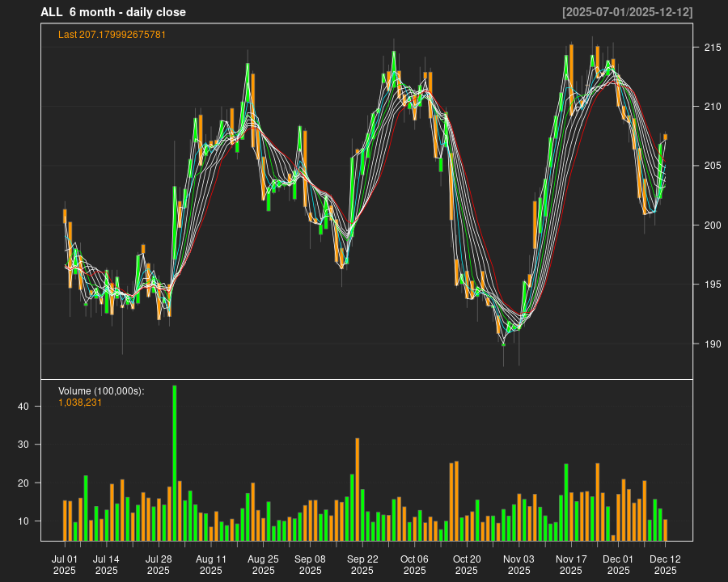Click the last orange candlestick on the price chart
Screen dimensions: 728x582
(x=666, y=137)
